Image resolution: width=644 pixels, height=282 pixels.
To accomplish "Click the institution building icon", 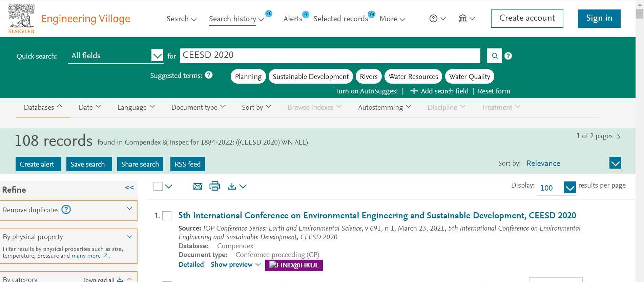I will (462, 19).
